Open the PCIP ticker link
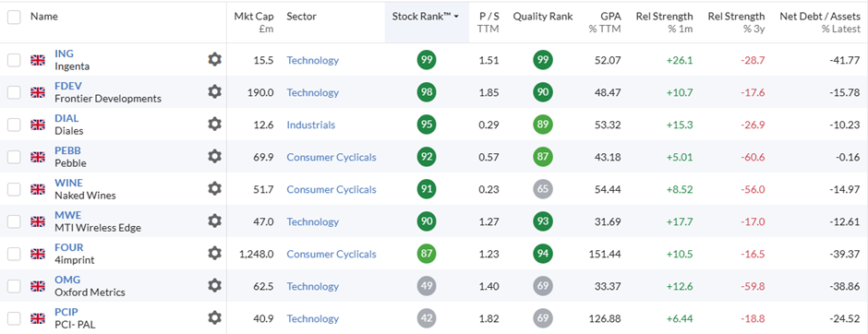 pyautogui.click(x=66, y=312)
